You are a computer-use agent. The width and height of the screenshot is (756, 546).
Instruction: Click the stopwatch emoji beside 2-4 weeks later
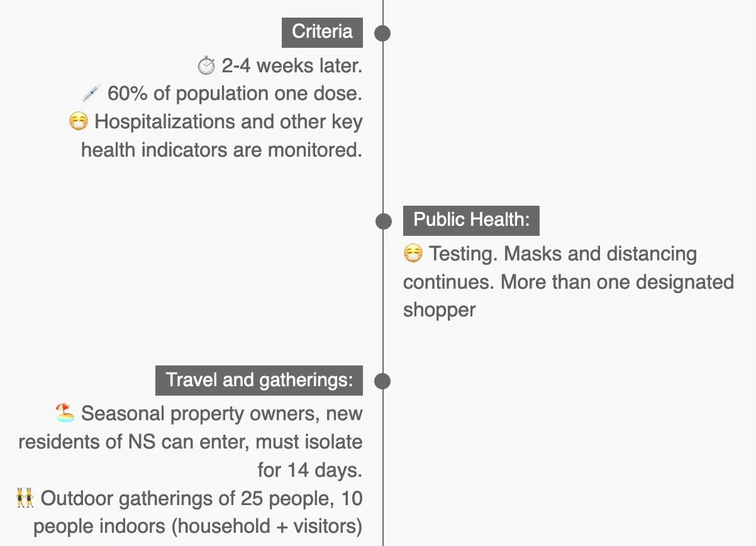206,65
